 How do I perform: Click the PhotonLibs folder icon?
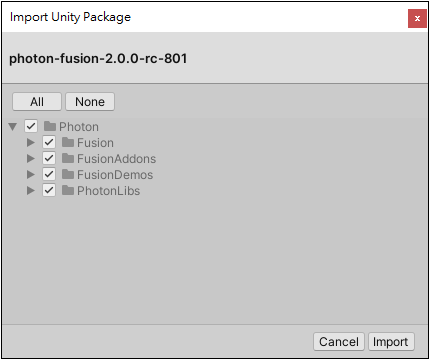(68, 190)
